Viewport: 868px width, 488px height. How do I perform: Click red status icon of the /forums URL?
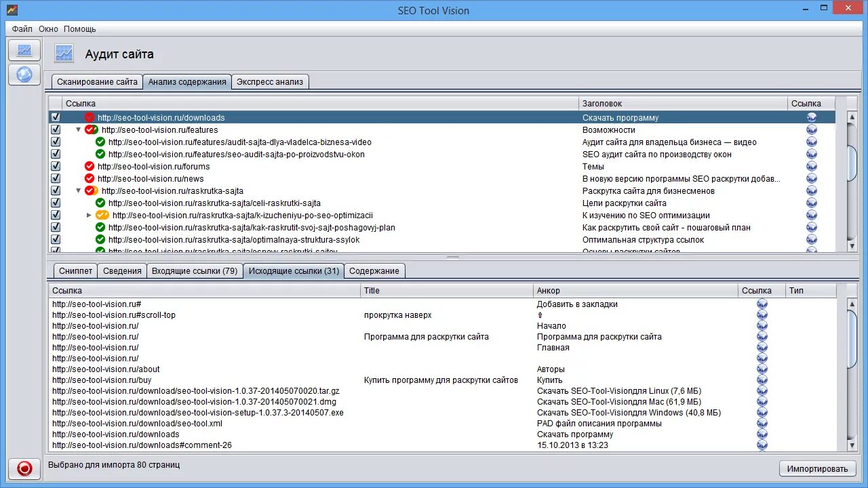pos(90,166)
